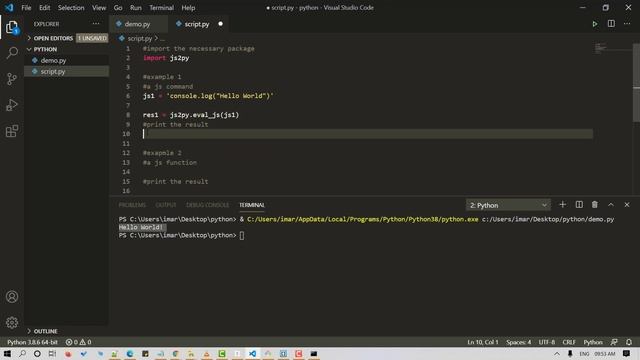Open Source Control view icon
Screen dimensions: 640x360
click(x=12, y=79)
